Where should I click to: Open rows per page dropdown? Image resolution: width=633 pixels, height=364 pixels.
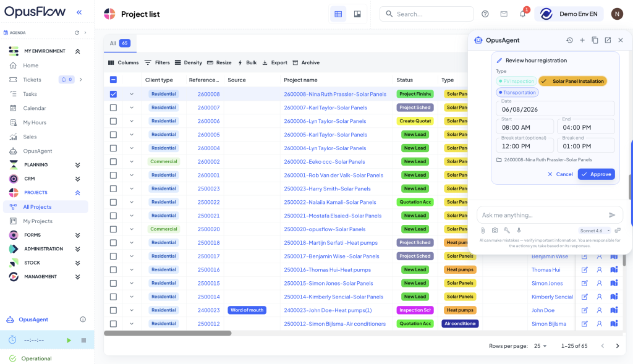(x=540, y=346)
